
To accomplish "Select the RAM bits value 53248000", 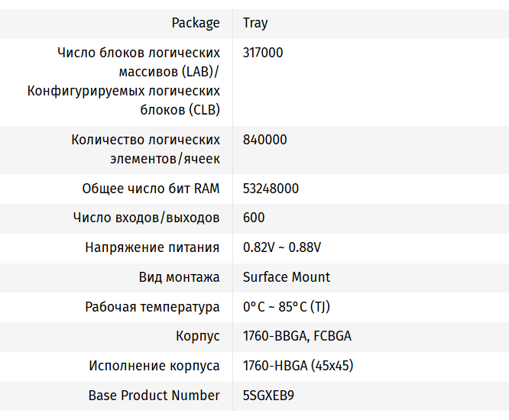I will (x=271, y=189).
